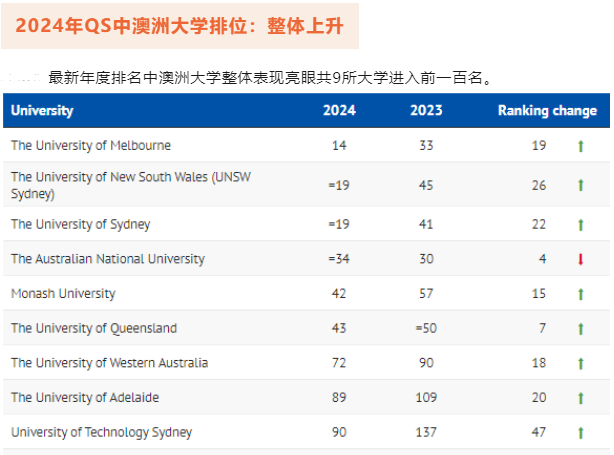This screenshot has height=455, width=614.
Task: Click Queensland's ranking change value 7
Action: 542,328
